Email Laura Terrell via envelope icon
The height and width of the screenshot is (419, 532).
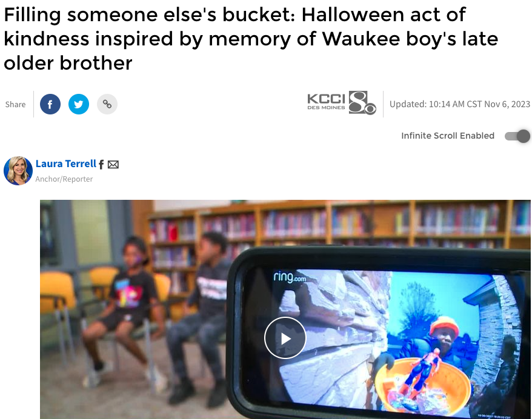tap(113, 165)
